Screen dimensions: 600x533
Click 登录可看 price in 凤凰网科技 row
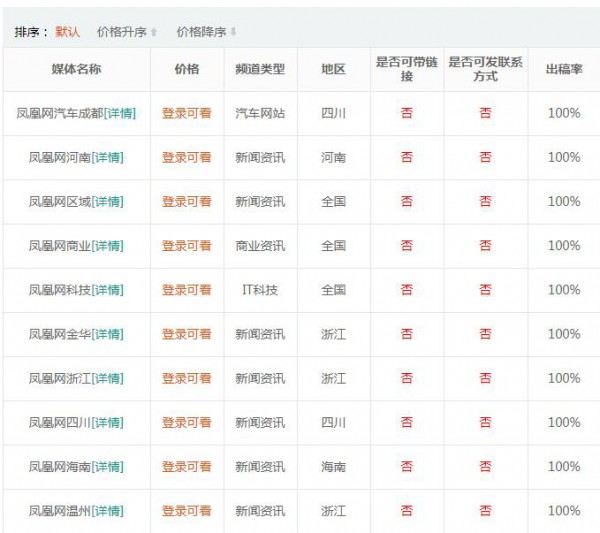pos(187,290)
